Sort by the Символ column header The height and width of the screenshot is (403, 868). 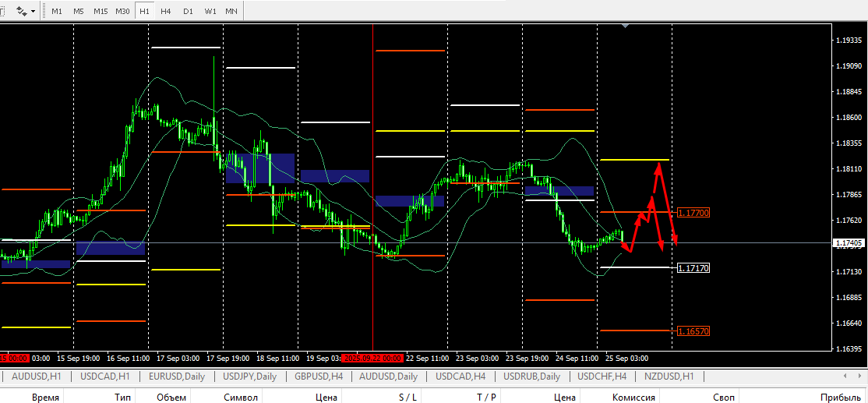pyautogui.click(x=241, y=397)
